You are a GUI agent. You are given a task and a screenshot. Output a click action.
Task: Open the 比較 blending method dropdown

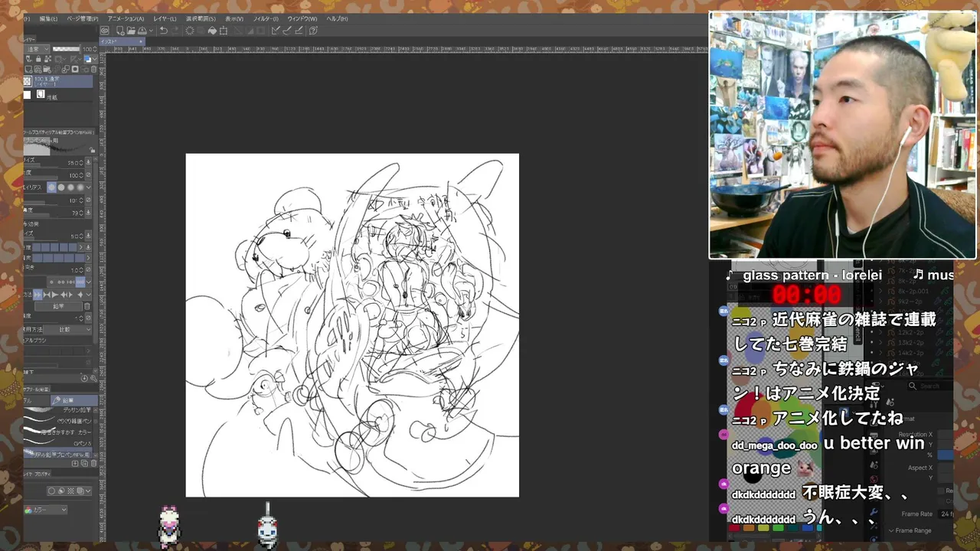67,329
